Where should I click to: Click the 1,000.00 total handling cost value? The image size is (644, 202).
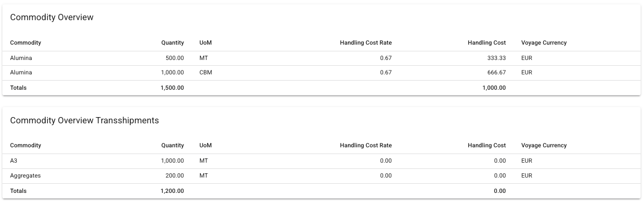[x=494, y=88]
